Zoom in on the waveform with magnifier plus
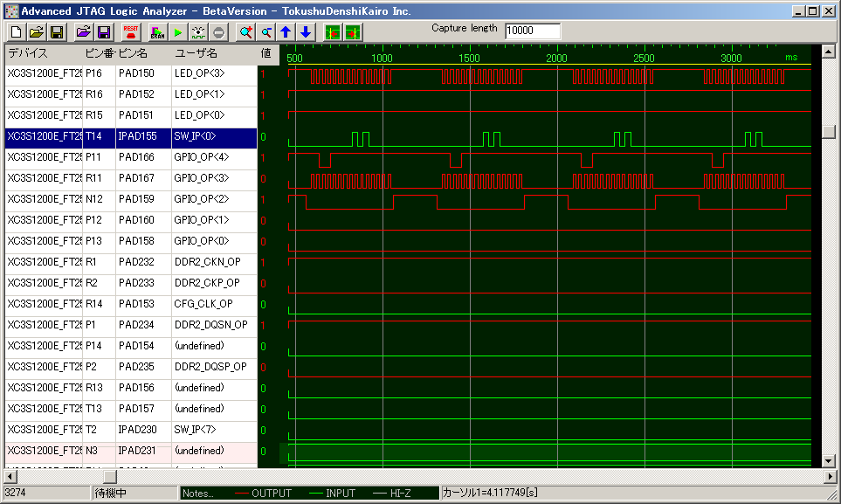The height and width of the screenshot is (504, 841). [245, 32]
